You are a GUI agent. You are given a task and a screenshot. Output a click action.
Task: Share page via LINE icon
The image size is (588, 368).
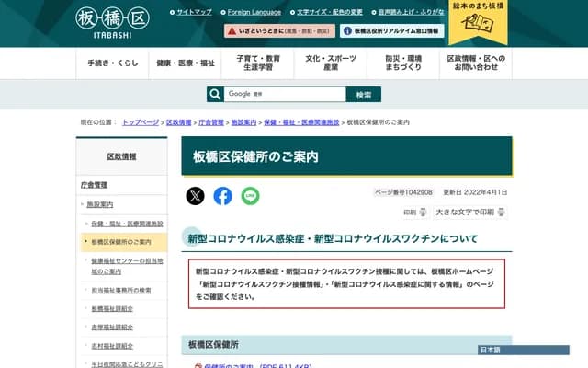250,196
